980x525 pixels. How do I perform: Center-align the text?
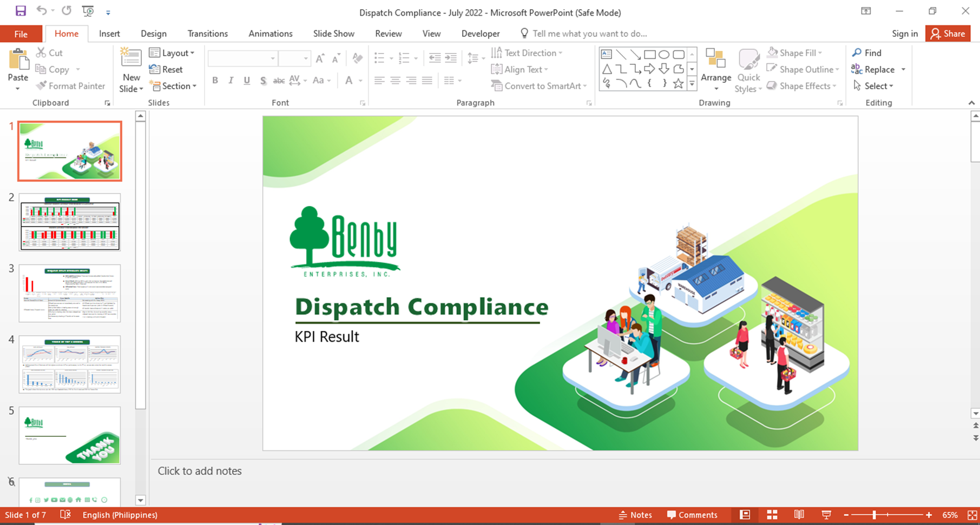(396, 81)
